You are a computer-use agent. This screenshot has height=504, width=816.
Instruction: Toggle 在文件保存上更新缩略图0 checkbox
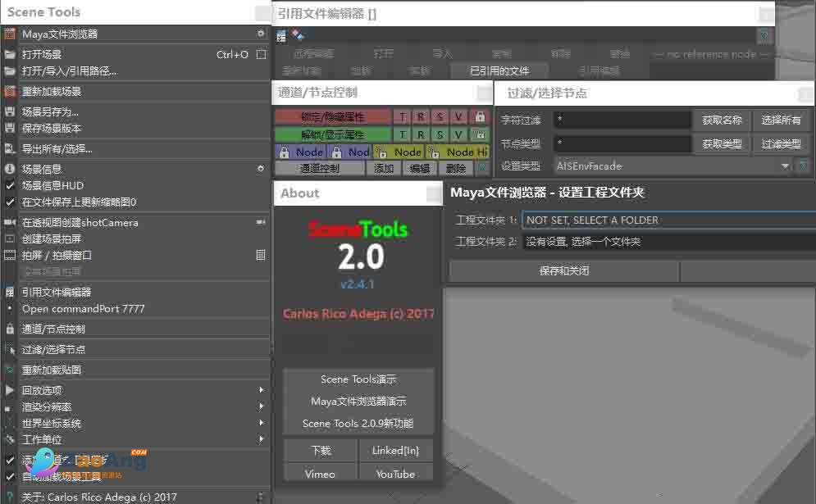(x=10, y=202)
